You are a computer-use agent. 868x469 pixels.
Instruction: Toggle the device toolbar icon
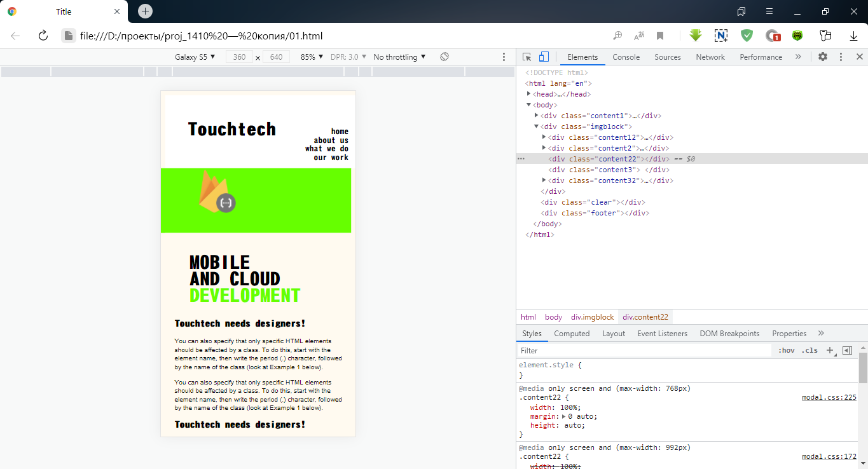click(x=544, y=57)
